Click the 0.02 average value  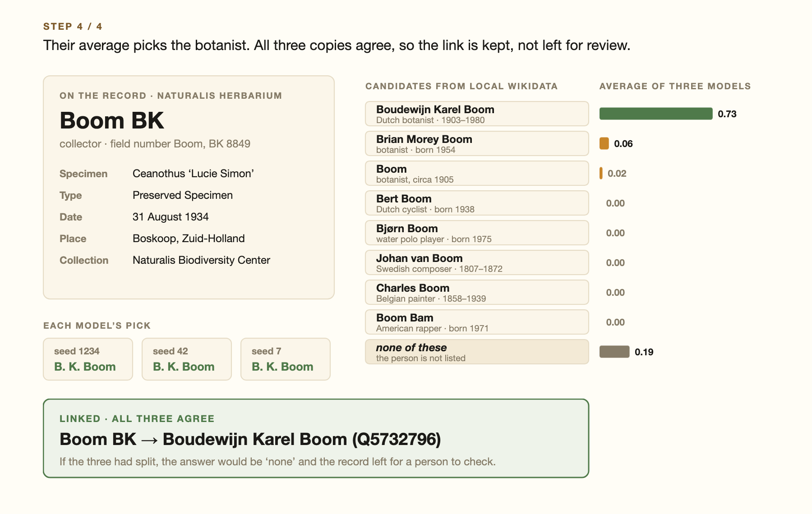click(x=617, y=174)
